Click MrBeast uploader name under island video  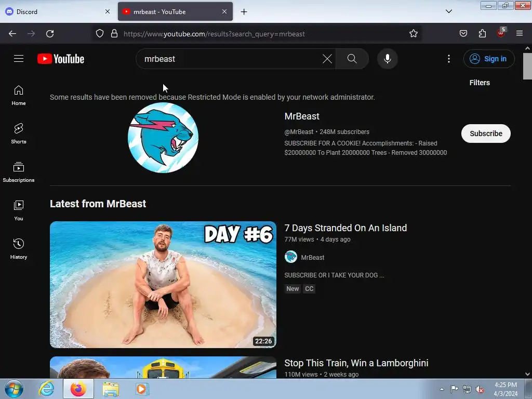[x=312, y=258]
